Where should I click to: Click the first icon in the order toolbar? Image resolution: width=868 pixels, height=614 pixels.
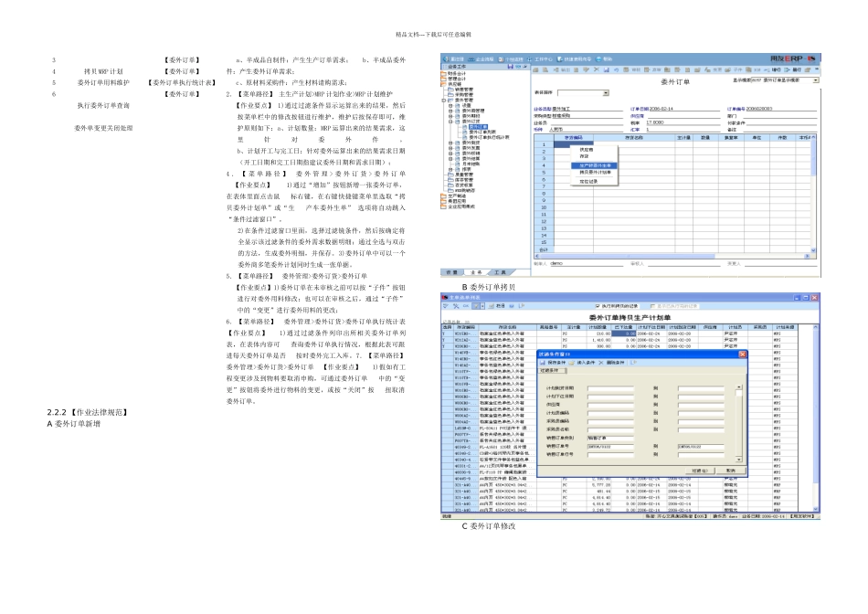(535, 69)
